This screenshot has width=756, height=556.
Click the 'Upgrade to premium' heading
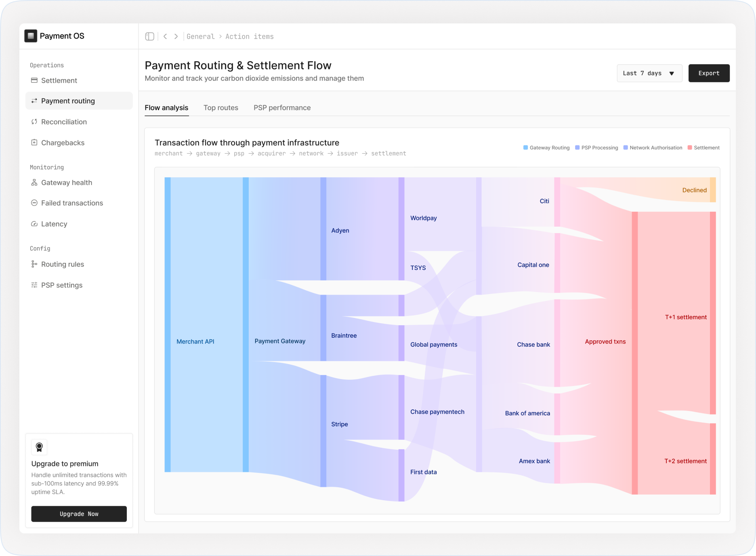[x=65, y=464]
